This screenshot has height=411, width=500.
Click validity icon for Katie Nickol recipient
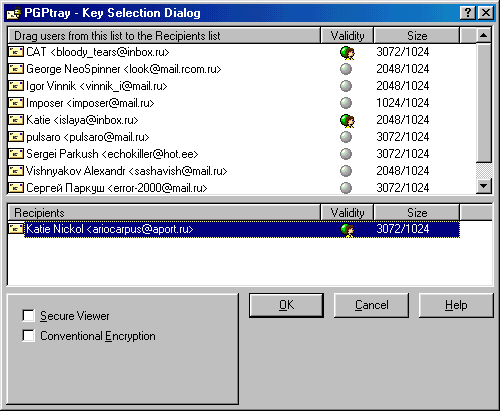pos(347,230)
